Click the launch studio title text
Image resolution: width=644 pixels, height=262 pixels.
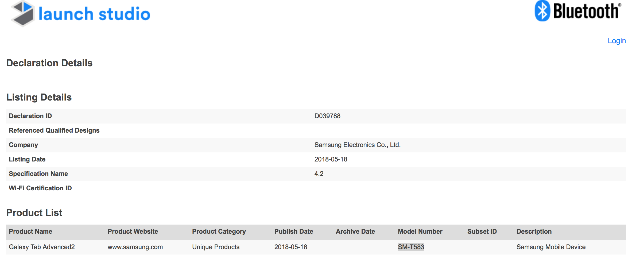(94, 14)
